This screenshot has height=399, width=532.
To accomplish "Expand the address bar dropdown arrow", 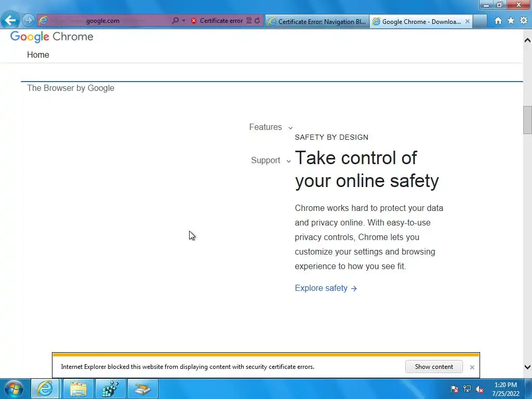I will [x=183, y=21].
